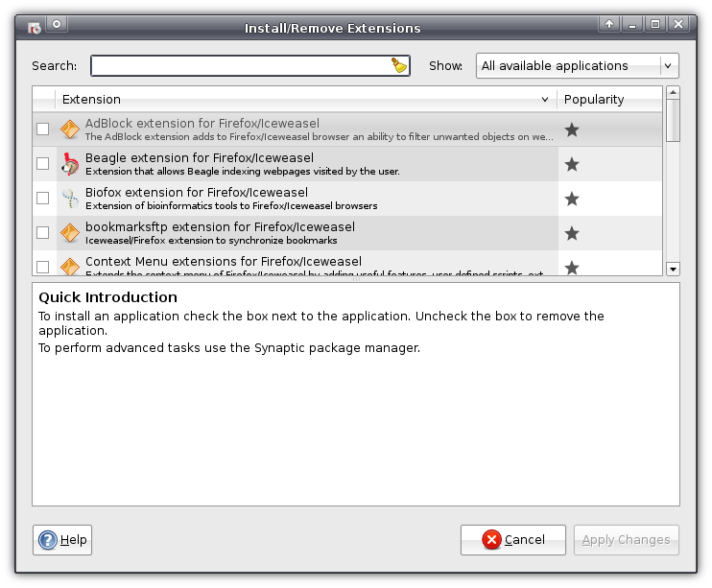This screenshot has height=588, width=712.
Task: Toggle the bookmarksftp extension checkbox
Action: [x=42, y=233]
